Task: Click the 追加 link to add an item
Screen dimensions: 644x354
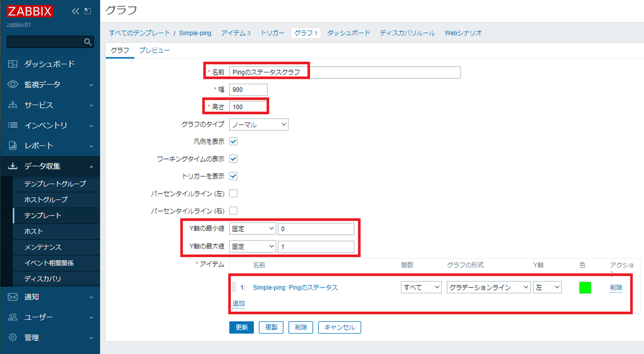Action: pyautogui.click(x=238, y=303)
